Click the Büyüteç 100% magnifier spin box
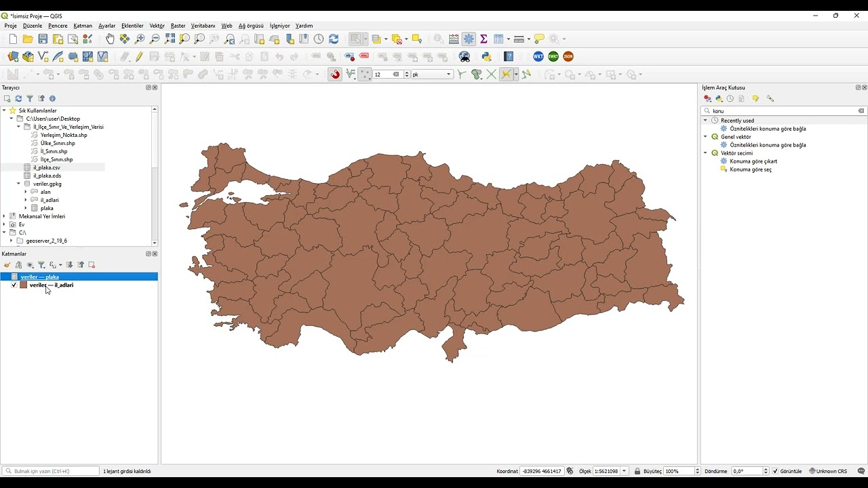This screenshot has width=868, height=488. point(682,471)
